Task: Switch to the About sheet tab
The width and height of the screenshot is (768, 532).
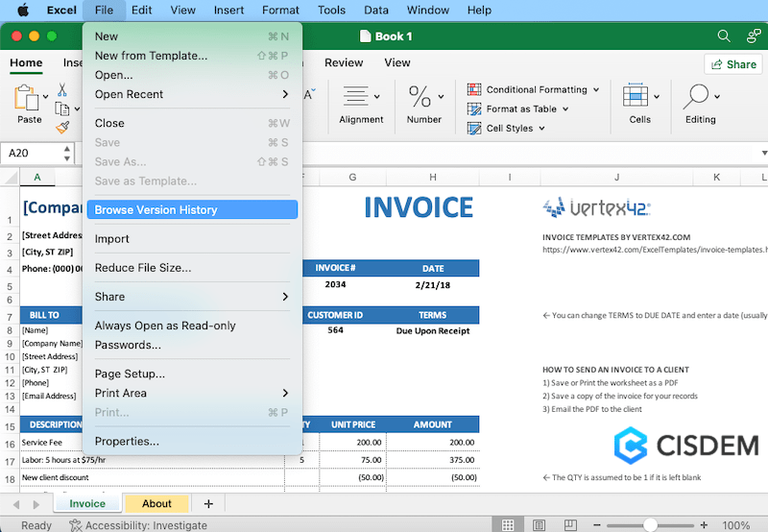Action: pos(156,503)
